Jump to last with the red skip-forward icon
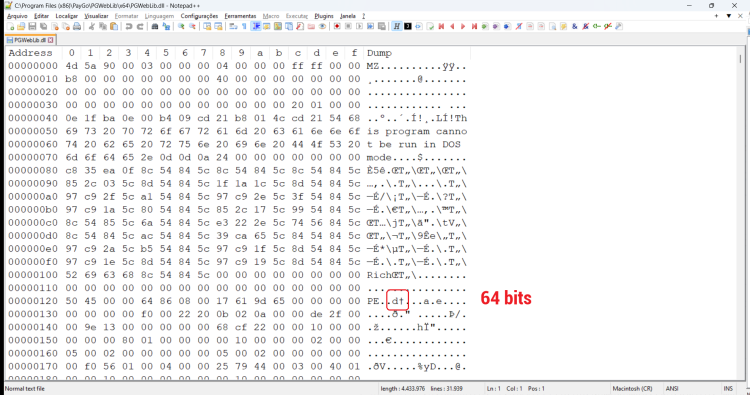Image resolution: width=750 pixels, height=395 pixels. [x=474, y=26]
